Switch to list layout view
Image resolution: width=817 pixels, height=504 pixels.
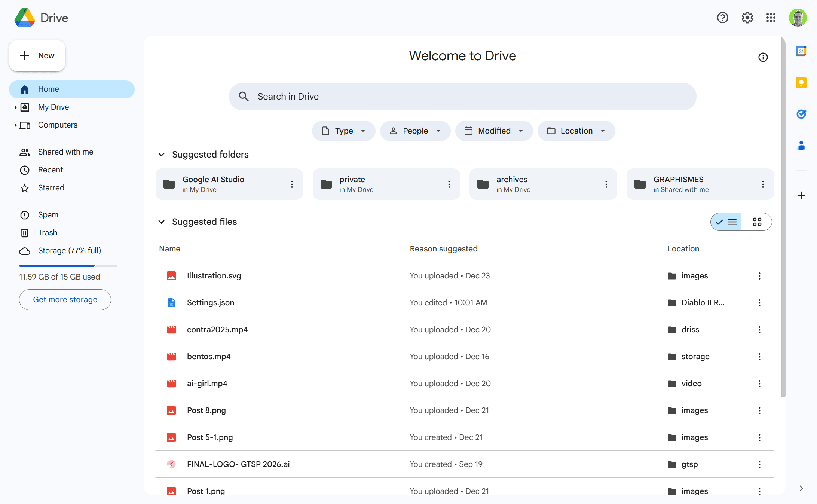tap(726, 222)
